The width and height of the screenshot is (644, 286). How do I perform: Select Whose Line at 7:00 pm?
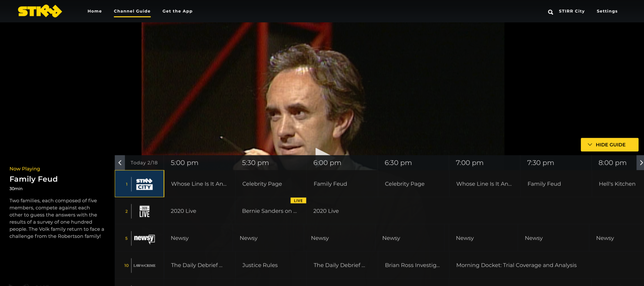click(485, 184)
